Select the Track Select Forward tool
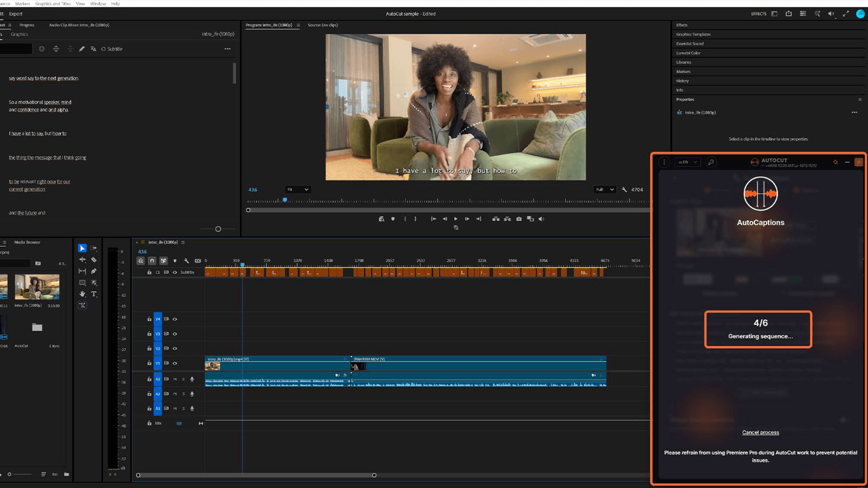Image resolution: width=868 pixels, height=488 pixels. pyautogui.click(x=93, y=248)
